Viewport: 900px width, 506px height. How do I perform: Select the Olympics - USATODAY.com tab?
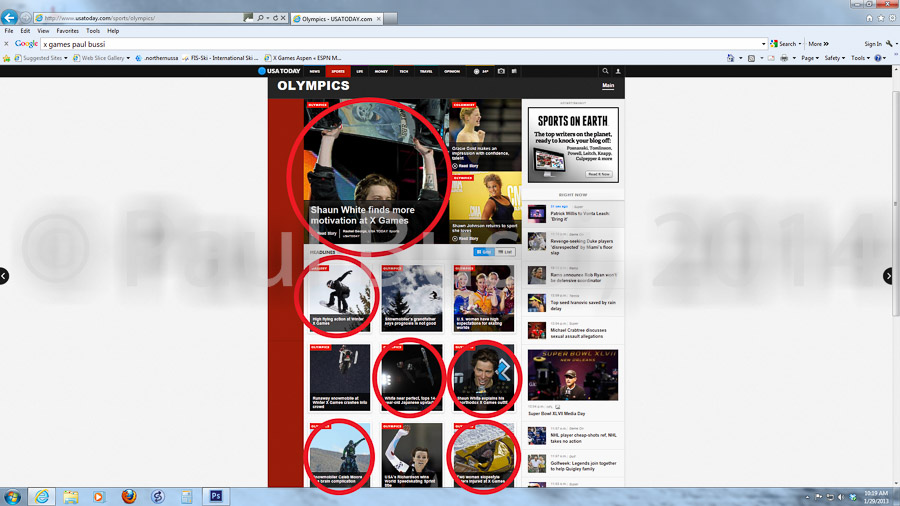coord(337,18)
